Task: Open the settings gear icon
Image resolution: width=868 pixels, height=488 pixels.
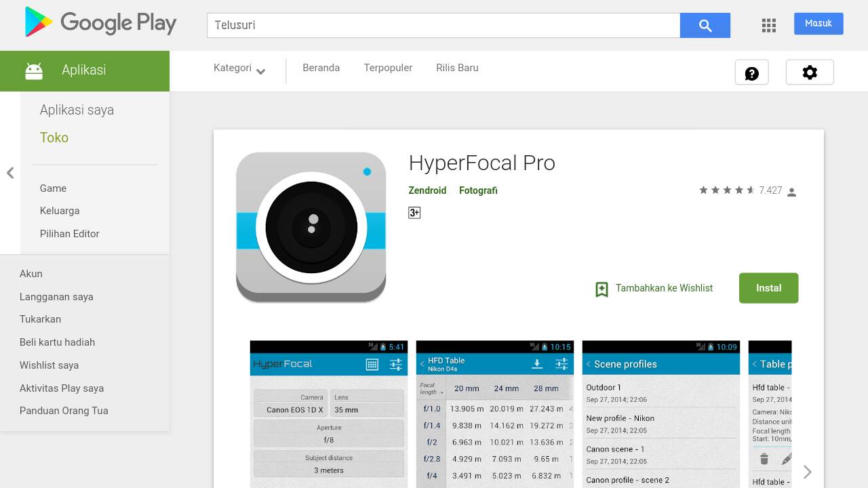Action: click(x=810, y=73)
